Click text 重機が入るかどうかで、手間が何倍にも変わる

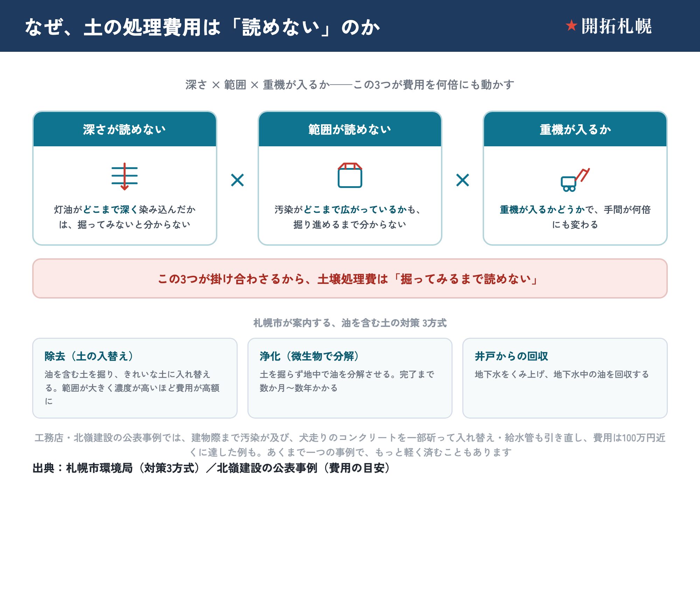575,217
